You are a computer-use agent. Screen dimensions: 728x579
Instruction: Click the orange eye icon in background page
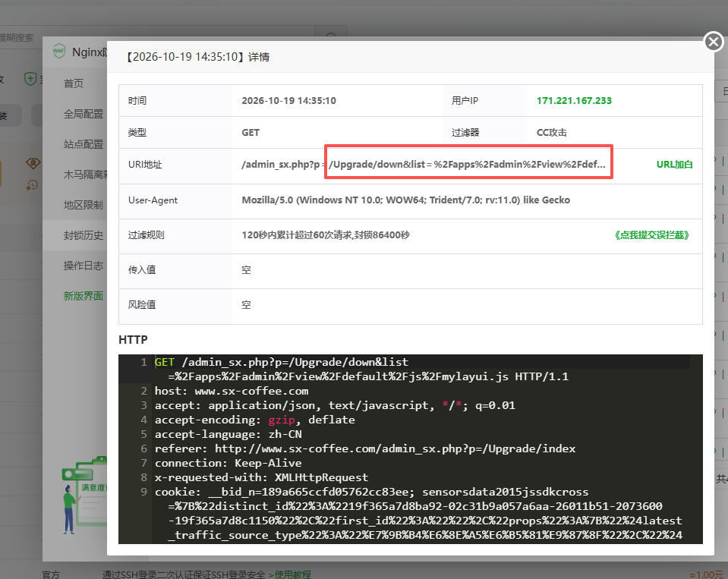point(33,163)
